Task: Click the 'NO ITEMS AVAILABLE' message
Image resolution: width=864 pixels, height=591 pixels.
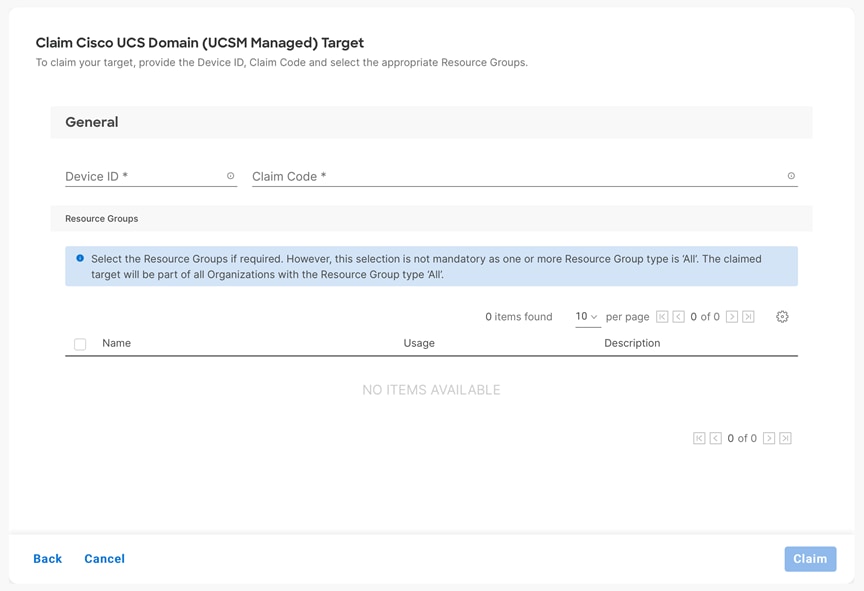Action: pos(431,390)
